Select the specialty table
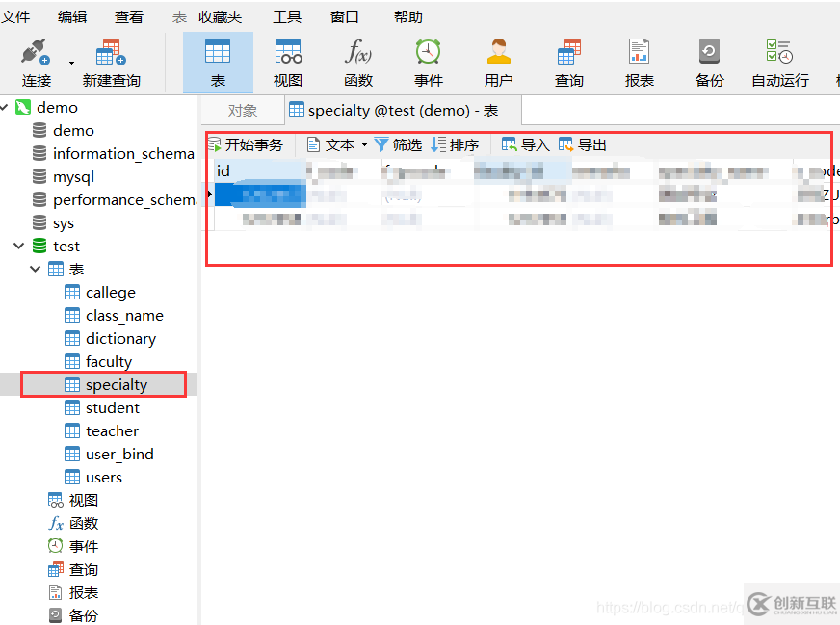The image size is (840, 625). click(117, 384)
